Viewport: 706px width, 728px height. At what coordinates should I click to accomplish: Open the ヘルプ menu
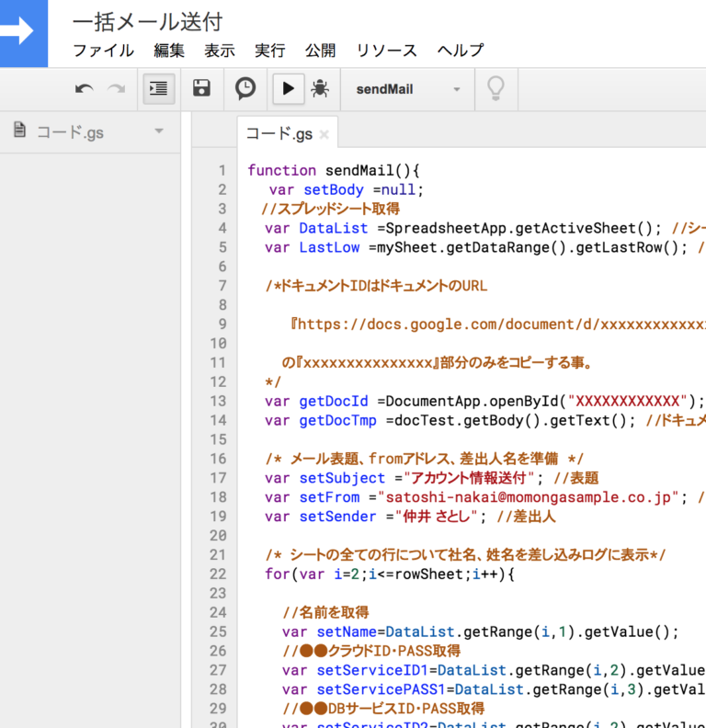pyautogui.click(x=461, y=51)
